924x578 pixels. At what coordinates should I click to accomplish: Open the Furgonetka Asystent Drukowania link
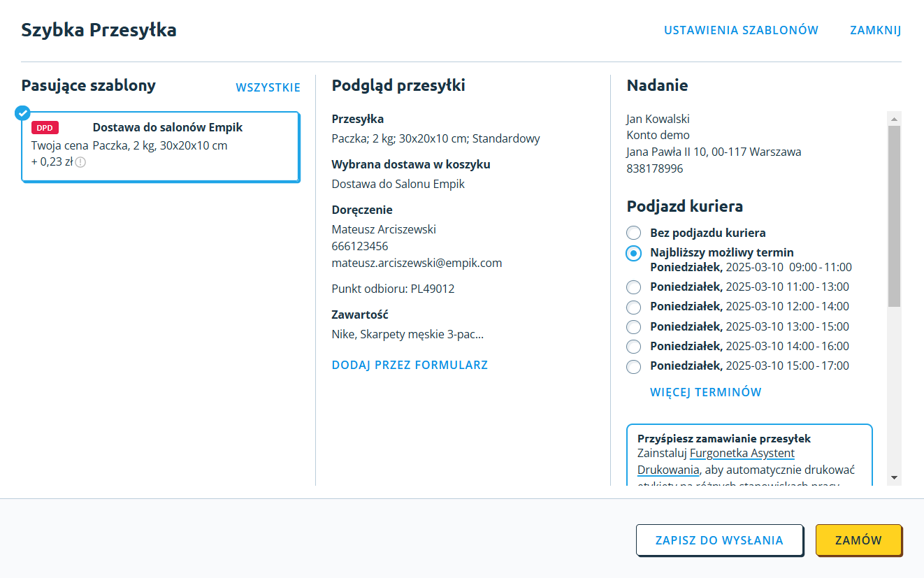click(742, 454)
